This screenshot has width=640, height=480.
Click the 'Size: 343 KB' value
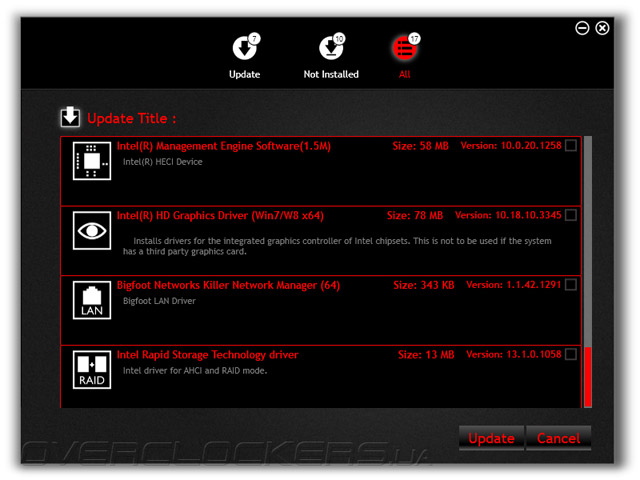pos(424,285)
